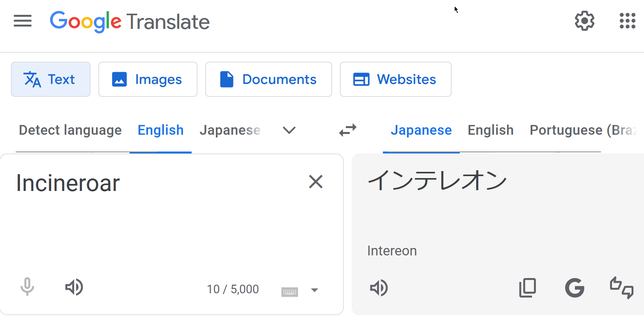
Task: Toggle the virtual keyboard
Action: click(290, 291)
